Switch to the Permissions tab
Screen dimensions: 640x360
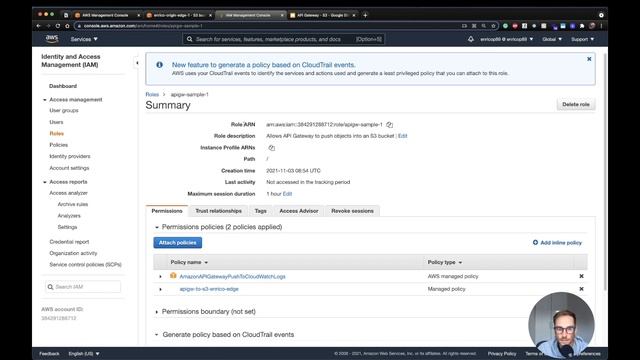pos(167,211)
